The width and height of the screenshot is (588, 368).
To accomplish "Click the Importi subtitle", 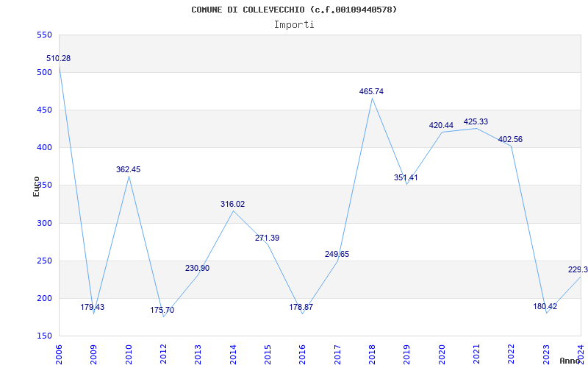I will tap(294, 25).
